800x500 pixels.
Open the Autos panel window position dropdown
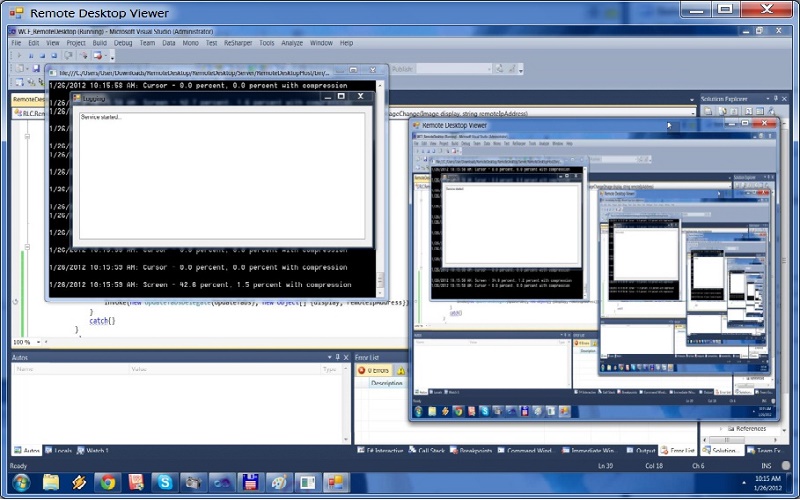(x=330, y=357)
